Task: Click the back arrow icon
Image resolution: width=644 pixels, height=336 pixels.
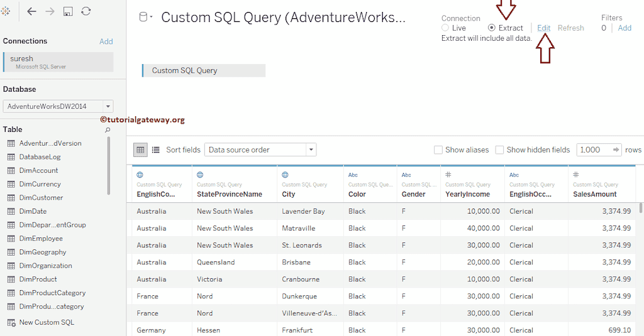Action: coord(31,11)
